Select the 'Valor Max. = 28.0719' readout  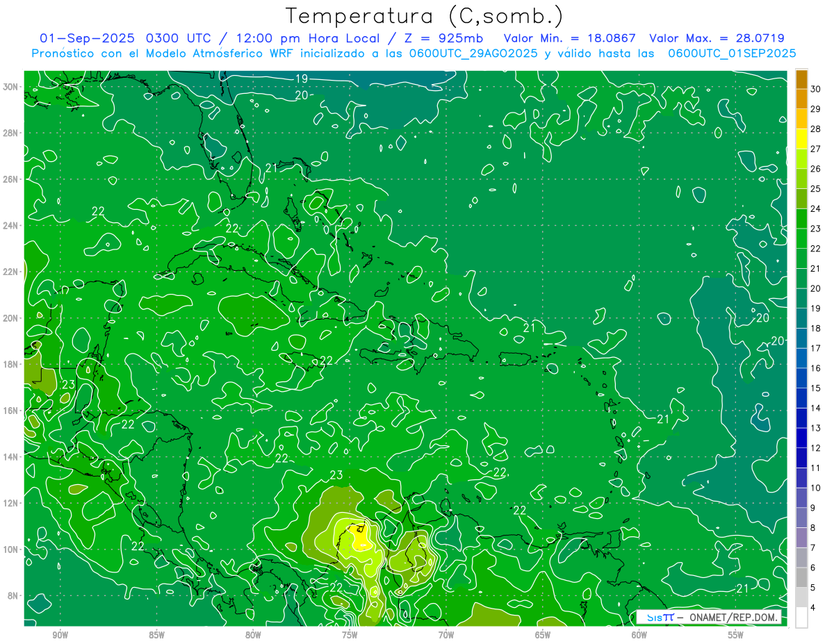pos(717,38)
